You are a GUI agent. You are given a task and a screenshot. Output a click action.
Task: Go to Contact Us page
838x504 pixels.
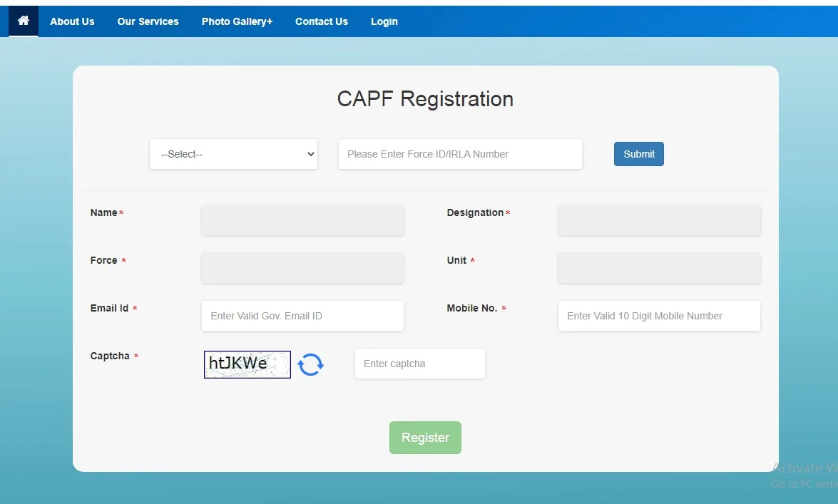[321, 21]
